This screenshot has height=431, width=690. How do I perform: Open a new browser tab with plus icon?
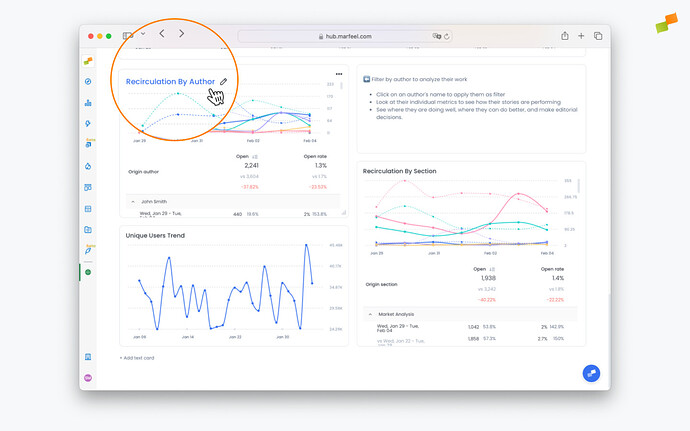(x=581, y=36)
